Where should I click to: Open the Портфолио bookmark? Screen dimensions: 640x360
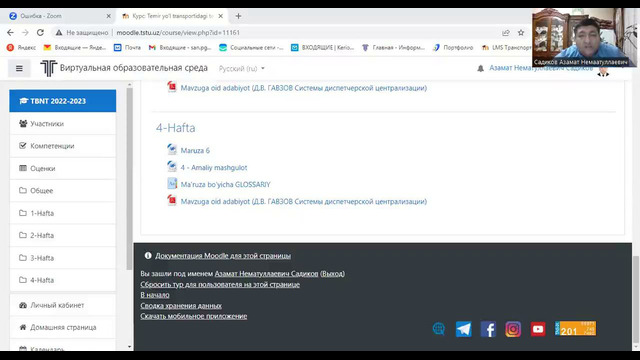pos(453,48)
